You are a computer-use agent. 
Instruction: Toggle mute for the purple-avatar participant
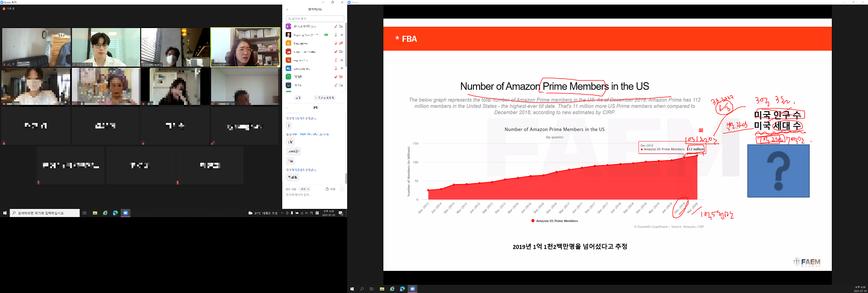click(x=336, y=26)
